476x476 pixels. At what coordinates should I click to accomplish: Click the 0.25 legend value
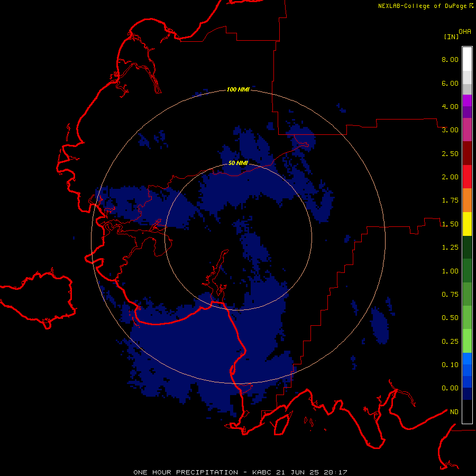click(x=450, y=342)
